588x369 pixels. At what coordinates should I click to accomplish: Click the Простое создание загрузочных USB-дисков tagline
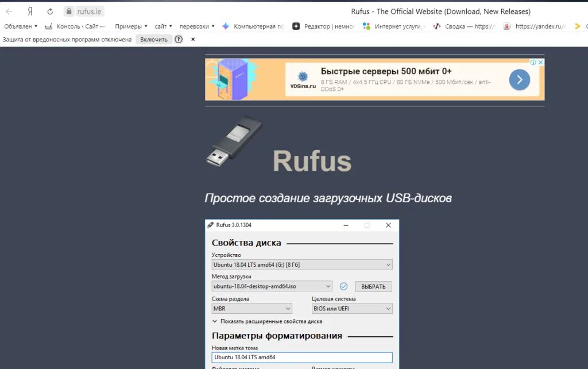328,198
